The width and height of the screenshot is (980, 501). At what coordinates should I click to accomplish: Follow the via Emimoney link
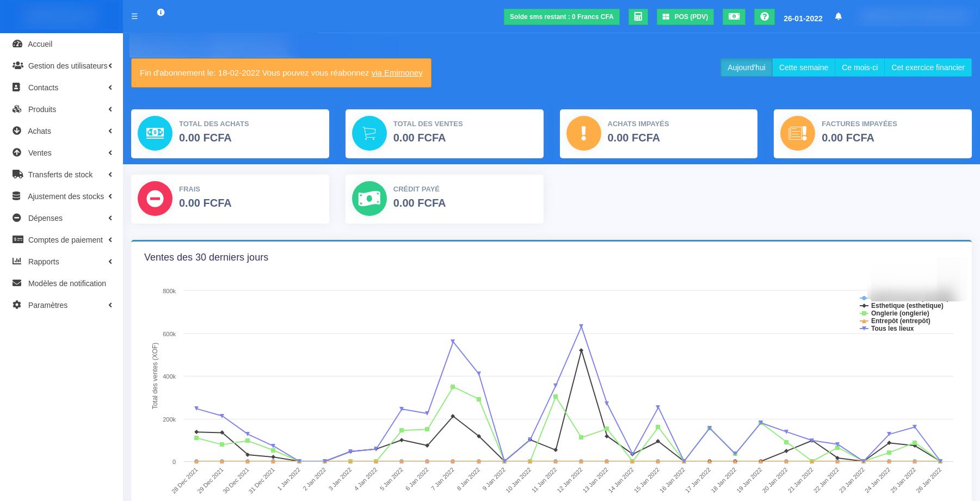pyautogui.click(x=397, y=73)
